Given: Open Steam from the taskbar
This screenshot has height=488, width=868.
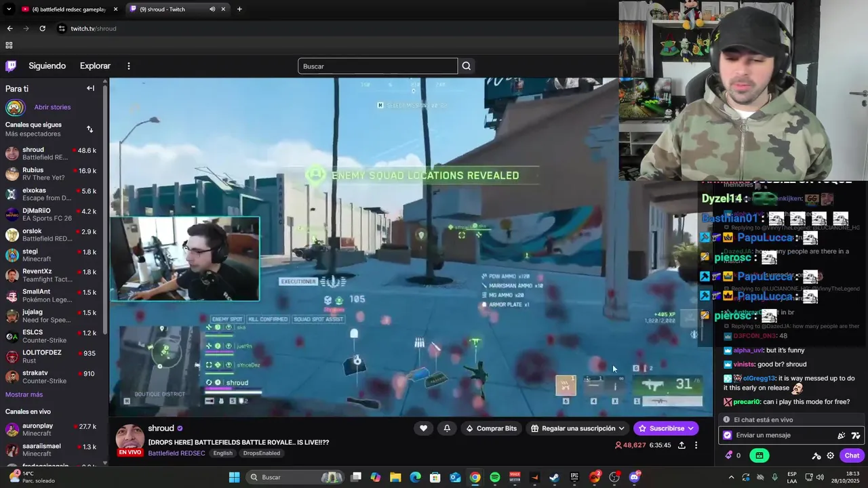Looking at the screenshot, I should click(x=555, y=477).
